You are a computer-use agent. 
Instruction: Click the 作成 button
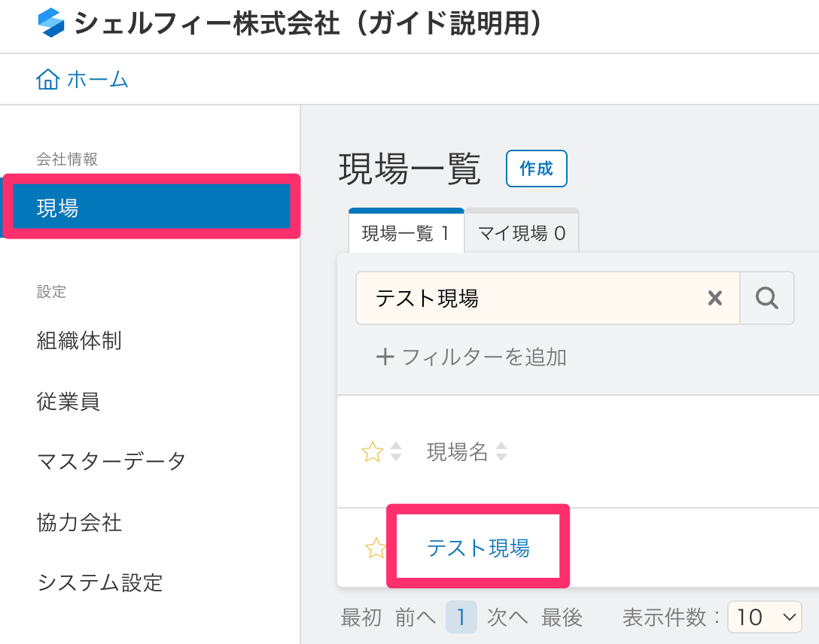[x=537, y=169]
